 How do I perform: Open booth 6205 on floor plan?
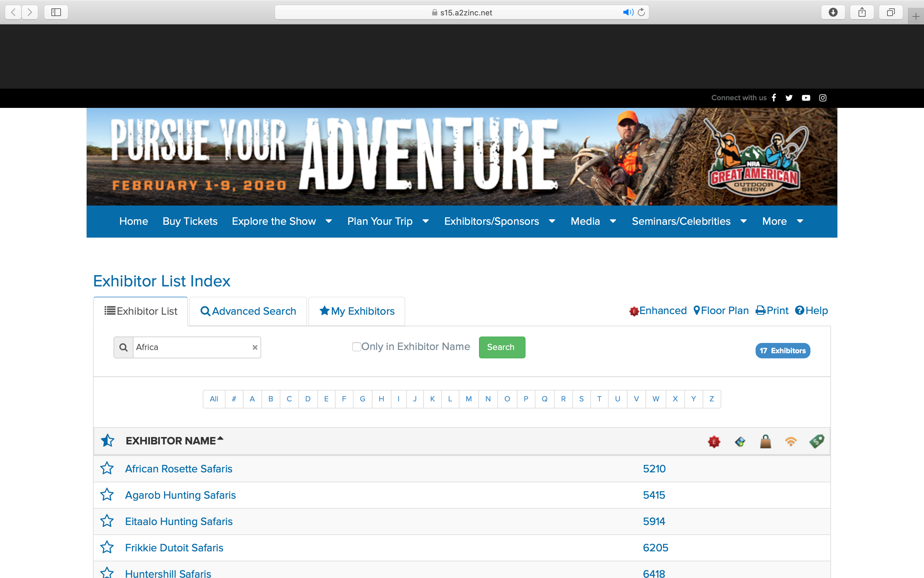655,548
